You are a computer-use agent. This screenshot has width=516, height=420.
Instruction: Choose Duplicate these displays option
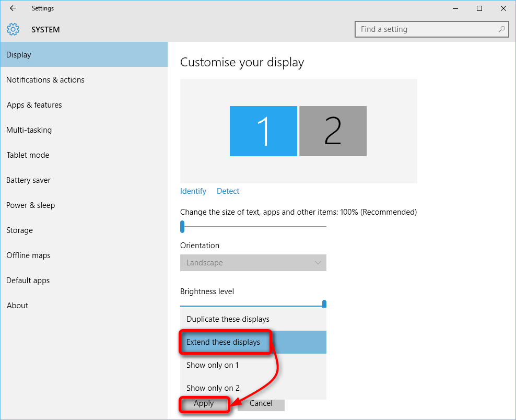pos(228,319)
